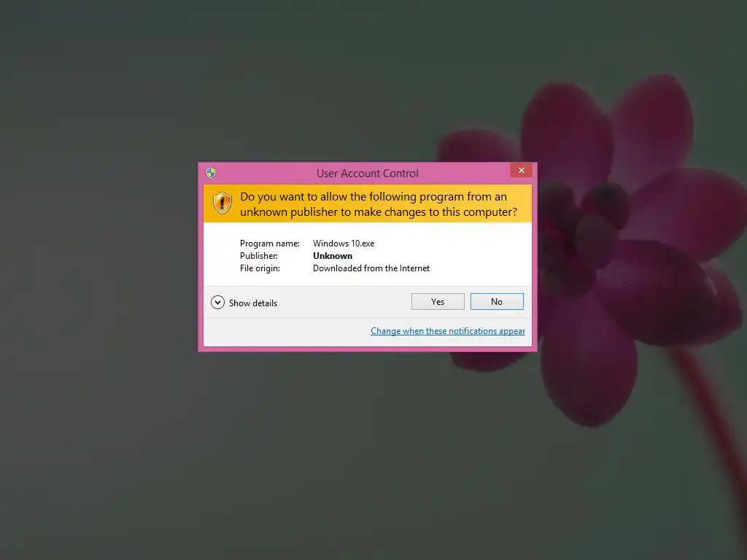Click the yellow warning shield icon
Image resolution: width=747 pixels, height=560 pixels.
point(222,203)
